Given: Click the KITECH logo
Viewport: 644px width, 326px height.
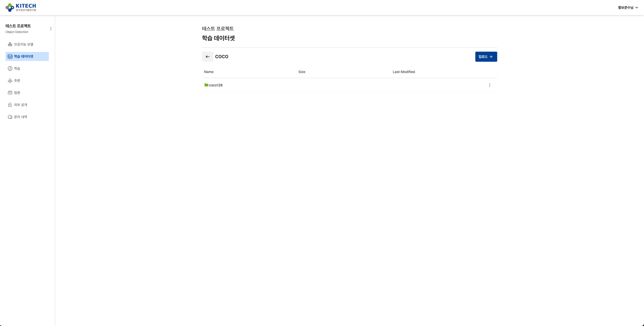Looking at the screenshot, I should click(21, 7).
